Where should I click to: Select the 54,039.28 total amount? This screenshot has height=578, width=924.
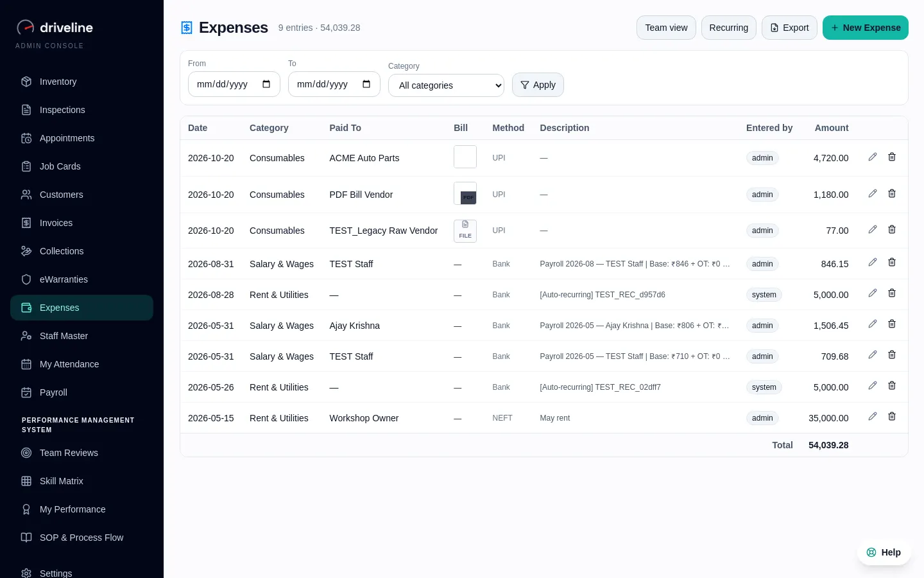tap(828, 445)
